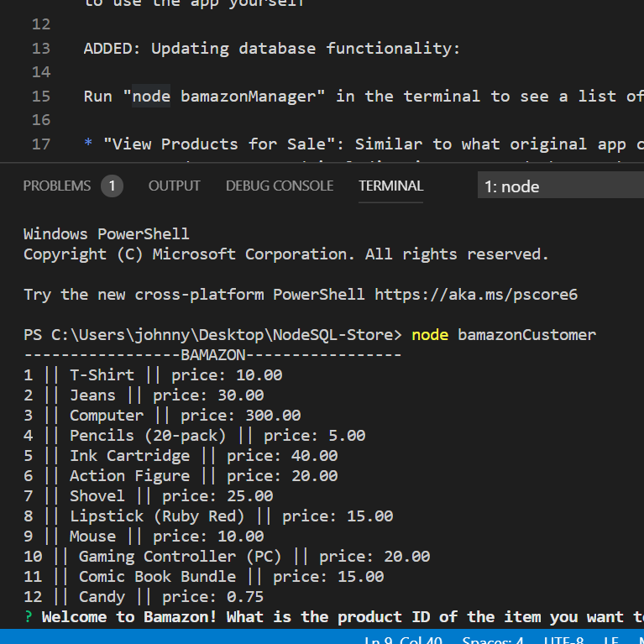Click the 'node bamazonCustomer' command in terminal

pos(503,335)
